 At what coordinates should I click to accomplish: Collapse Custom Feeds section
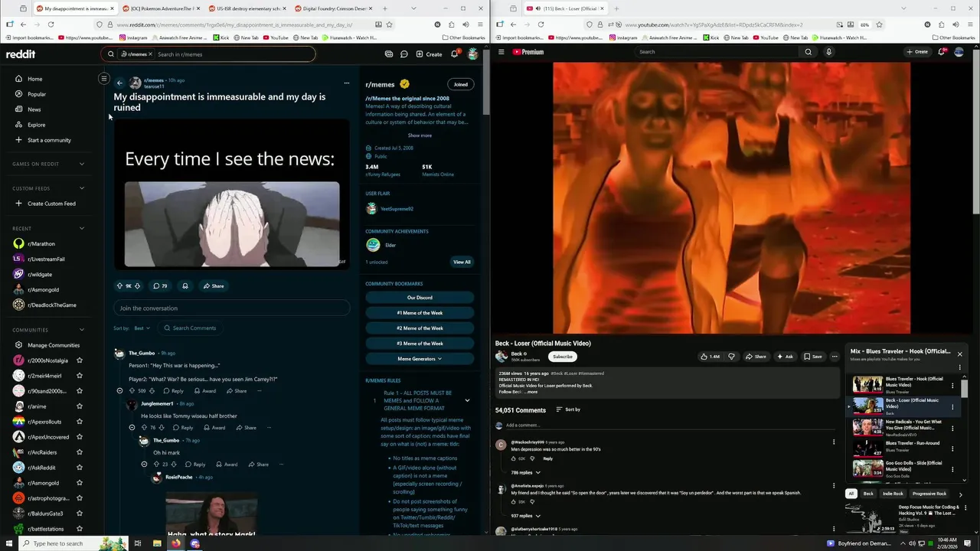pos(82,188)
